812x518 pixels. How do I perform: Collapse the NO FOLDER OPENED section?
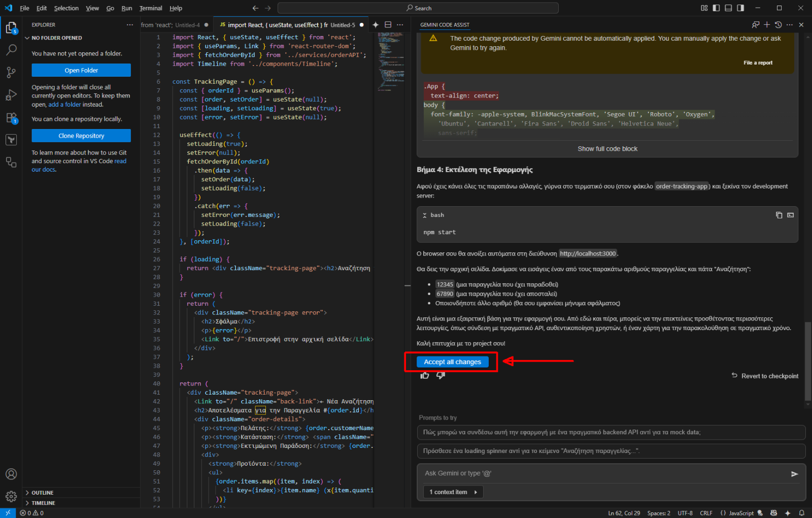81,38
